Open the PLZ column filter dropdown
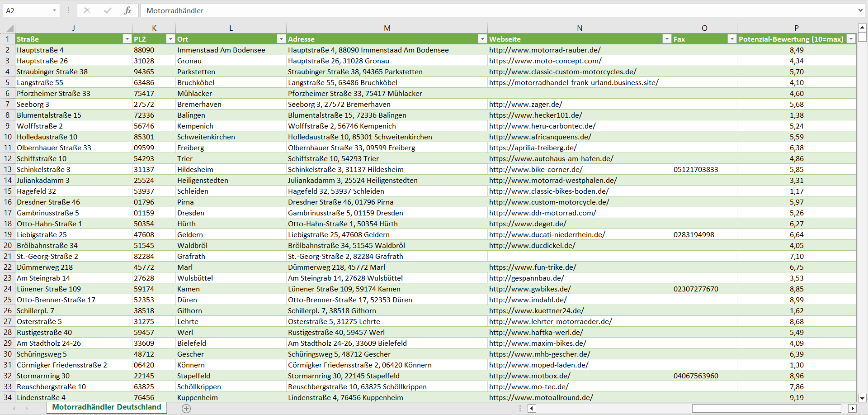Screen dimensions: 868x415 170,39
